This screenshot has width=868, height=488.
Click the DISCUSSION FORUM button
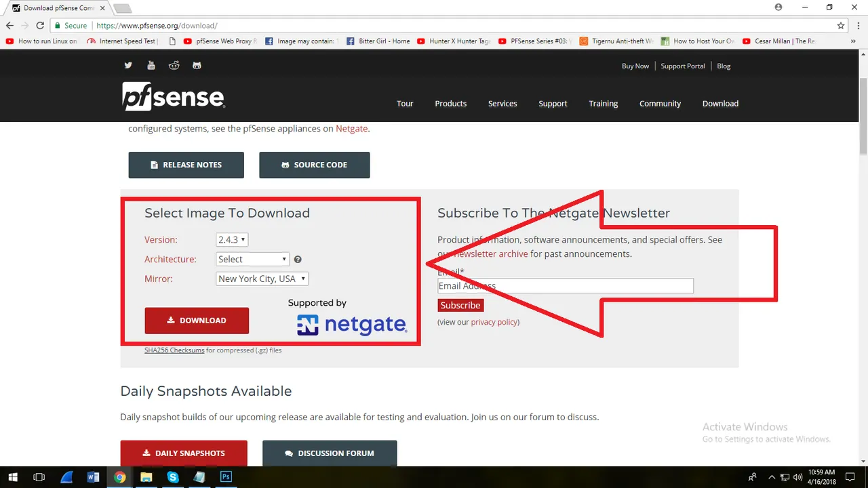[x=330, y=453]
